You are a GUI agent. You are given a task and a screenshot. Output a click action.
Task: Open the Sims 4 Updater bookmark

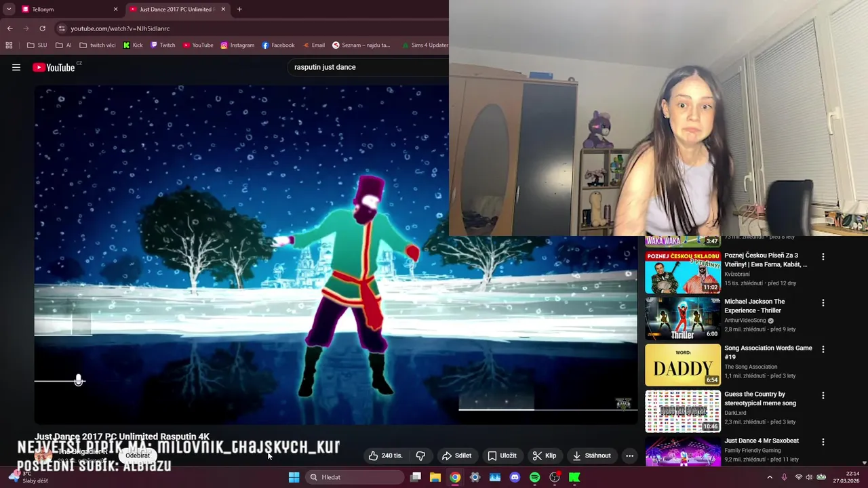pyautogui.click(x=425, y=45)
